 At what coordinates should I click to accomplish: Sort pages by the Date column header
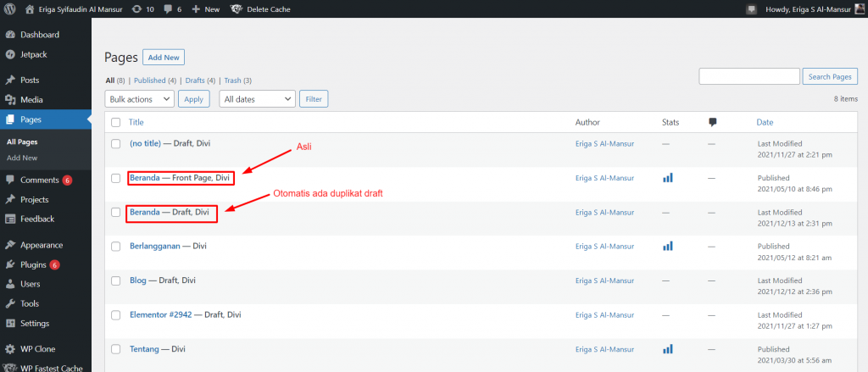click(x=765, y=122)
